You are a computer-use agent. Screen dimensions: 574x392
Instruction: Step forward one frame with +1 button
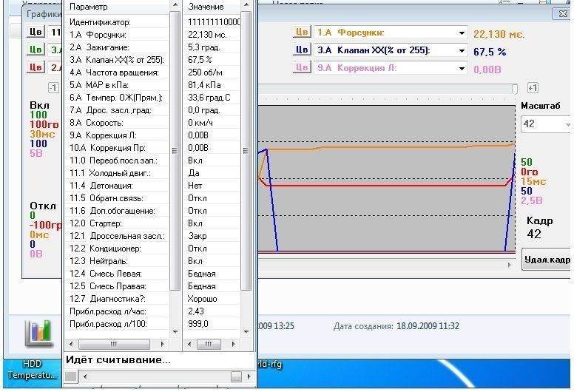point(533,88)
